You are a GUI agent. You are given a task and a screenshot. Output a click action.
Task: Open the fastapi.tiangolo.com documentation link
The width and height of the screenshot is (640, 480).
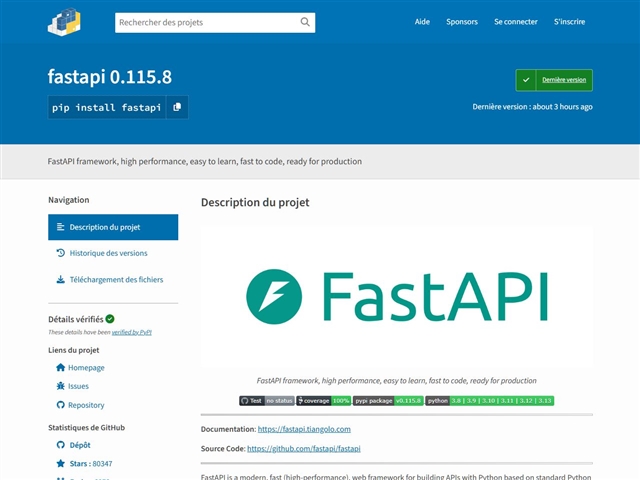[304, 429]
